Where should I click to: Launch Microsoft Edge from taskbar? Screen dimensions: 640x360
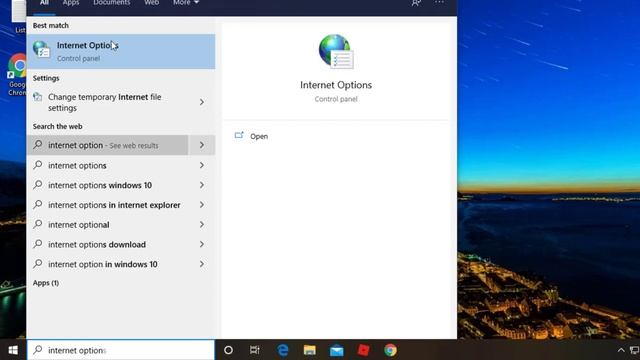click(282, 350)
